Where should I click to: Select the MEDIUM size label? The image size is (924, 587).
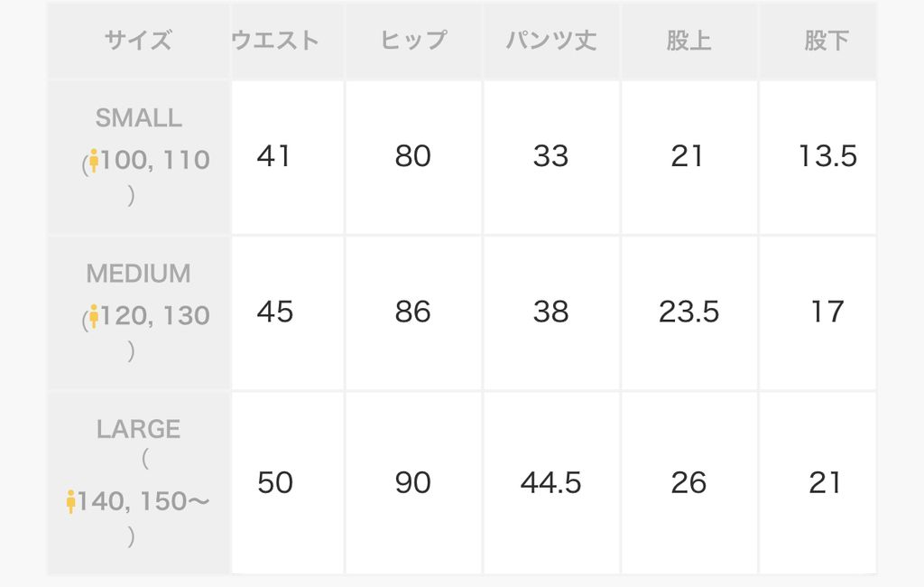coord(139,274)
